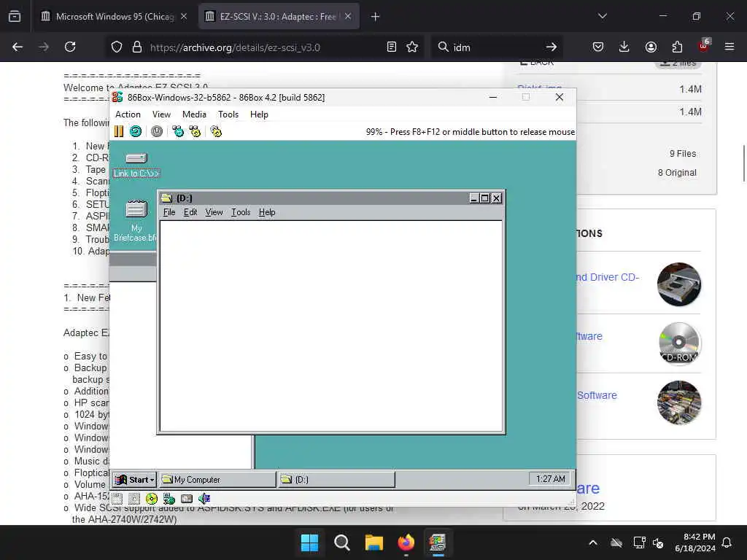Send Ctrl+Alt+Esc via 86Box toolbar
This screenshot has width=747, height=560.
(x=195, y=131)
